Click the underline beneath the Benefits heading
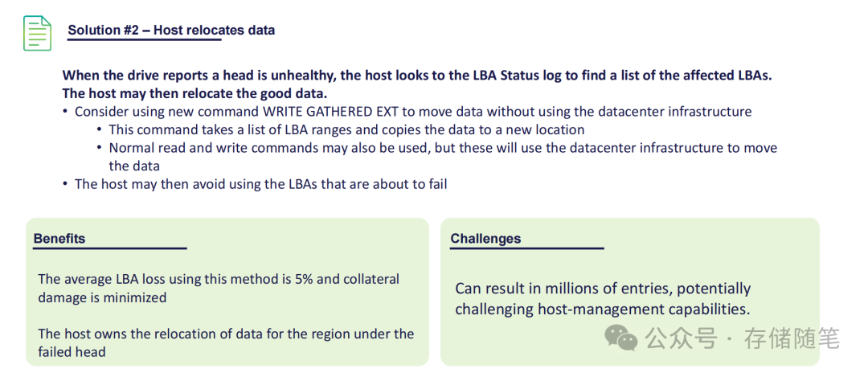The image size is (868, 373). point(110,248)
